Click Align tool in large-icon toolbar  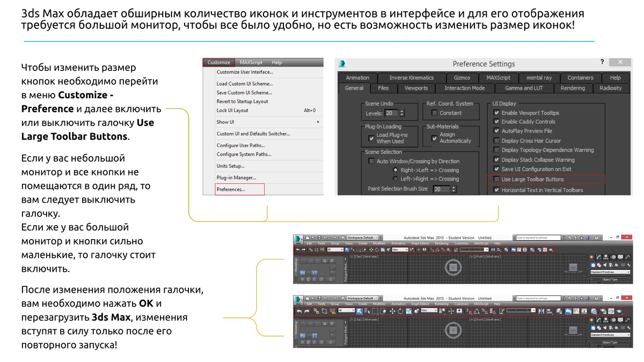coord(550,311)
